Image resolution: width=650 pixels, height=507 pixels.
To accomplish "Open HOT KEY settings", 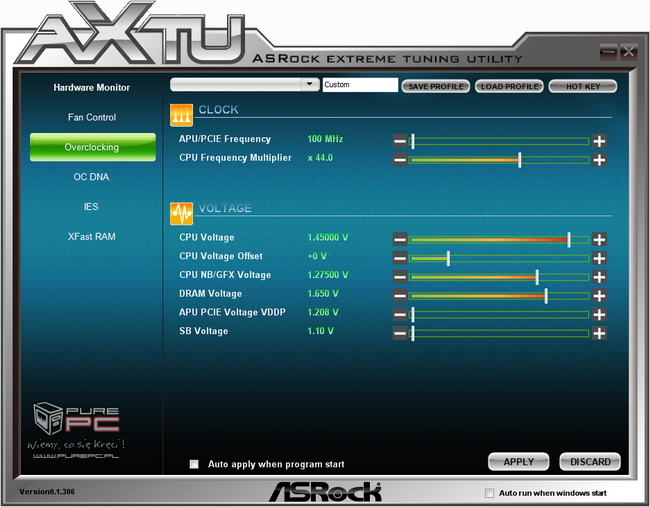I will point(583,86).
